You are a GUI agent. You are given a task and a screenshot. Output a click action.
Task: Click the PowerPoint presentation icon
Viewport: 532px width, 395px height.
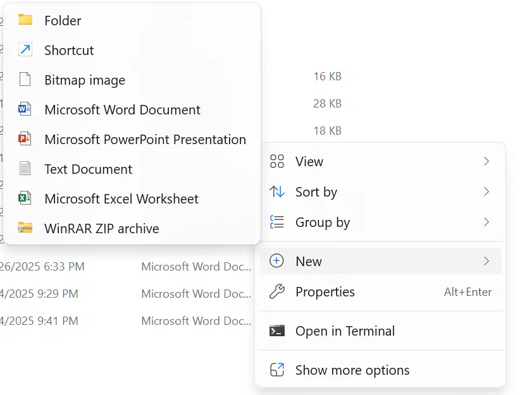(x=25, y=138)
